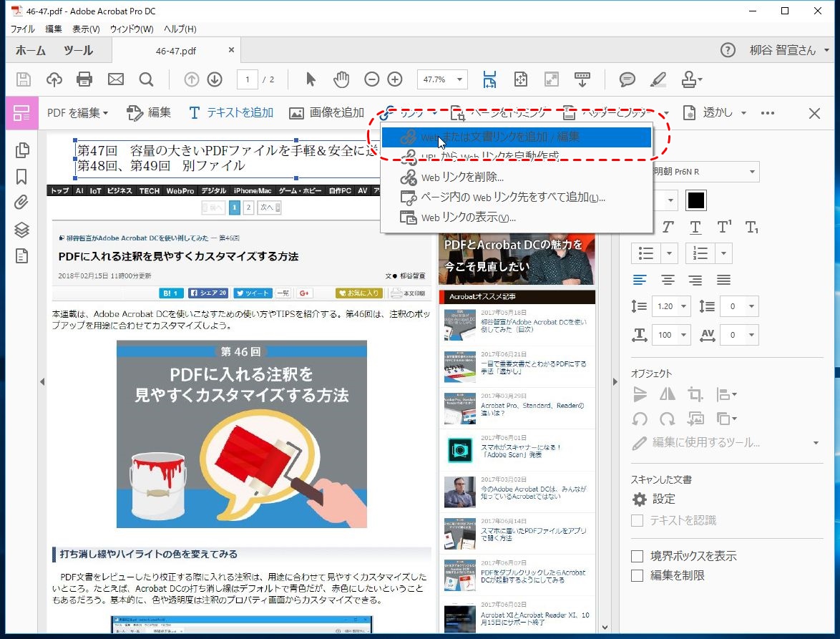
Task: Click the テキストを追加 button
Action: pos(230,113)
